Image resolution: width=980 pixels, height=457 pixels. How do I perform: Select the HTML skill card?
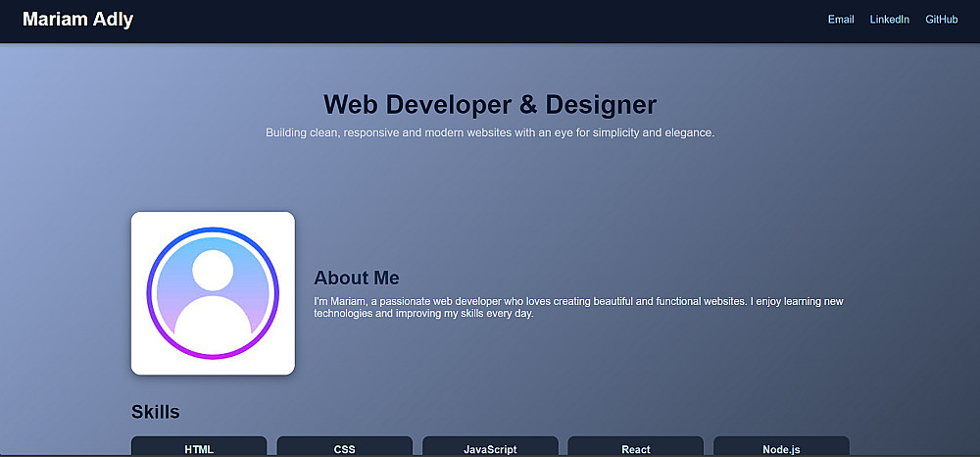(x=199, y=446)
